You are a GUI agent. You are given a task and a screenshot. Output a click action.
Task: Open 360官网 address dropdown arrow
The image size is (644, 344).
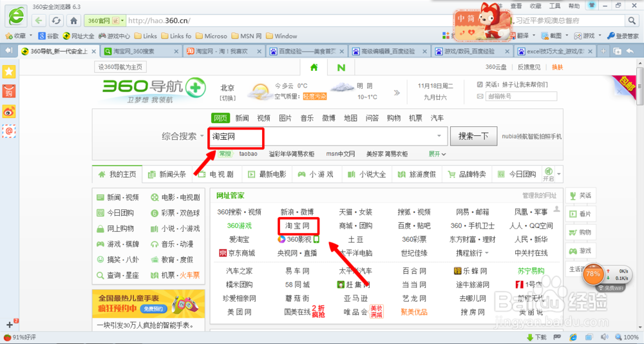pos(122,21)
